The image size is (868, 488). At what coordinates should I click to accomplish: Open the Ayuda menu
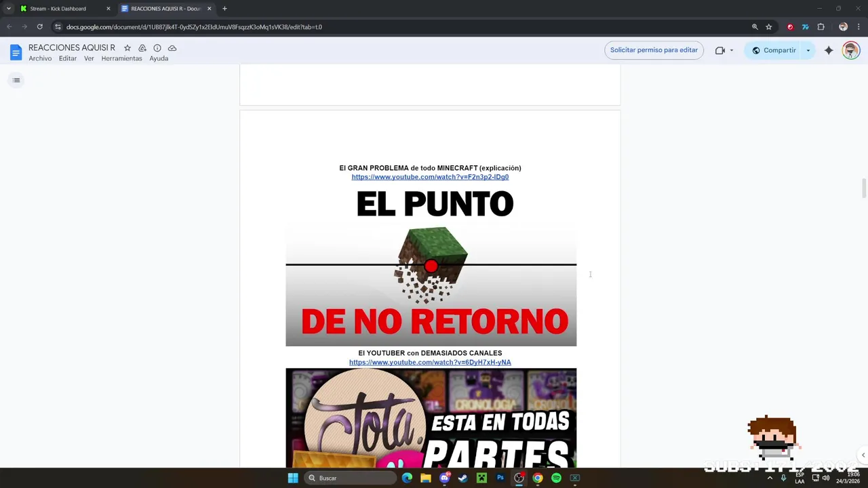159,58
